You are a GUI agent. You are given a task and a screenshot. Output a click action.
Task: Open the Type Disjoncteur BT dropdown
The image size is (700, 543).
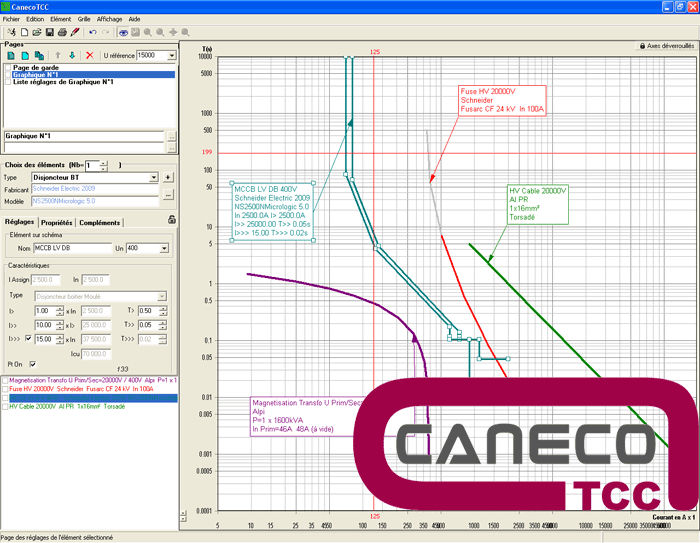click(154, 178)
